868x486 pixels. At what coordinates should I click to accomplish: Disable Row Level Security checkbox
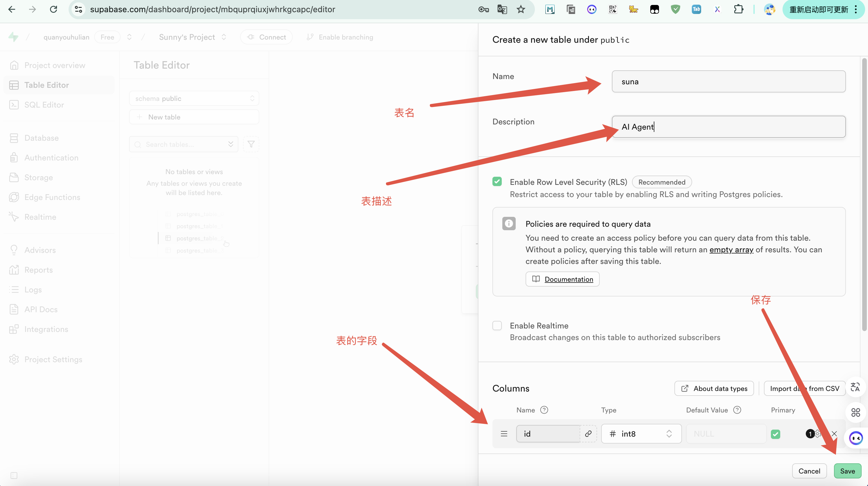497,182
